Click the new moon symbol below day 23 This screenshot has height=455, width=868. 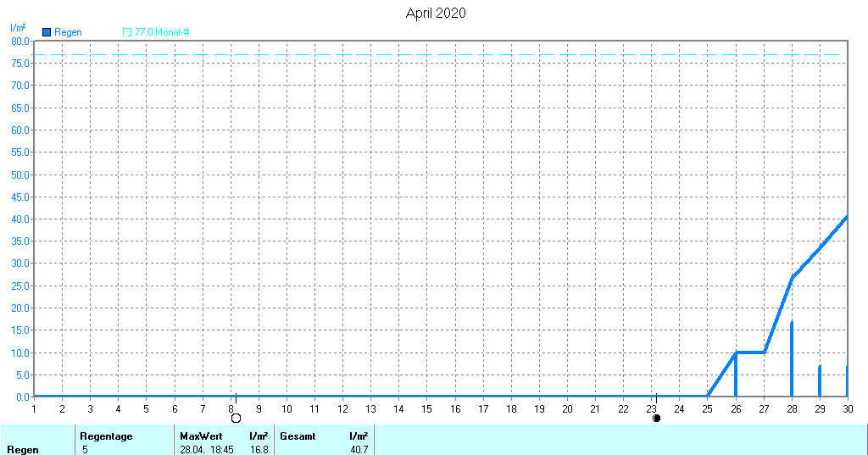[656, 418]
